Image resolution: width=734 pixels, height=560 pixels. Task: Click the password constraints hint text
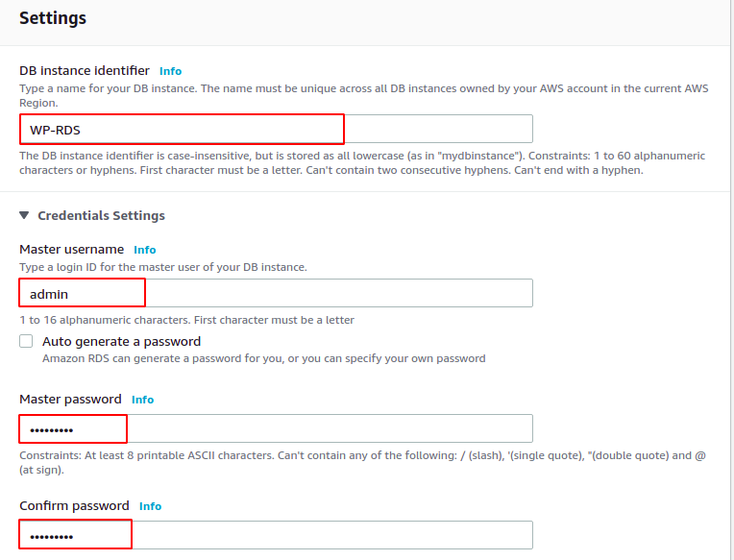point(362,462)
